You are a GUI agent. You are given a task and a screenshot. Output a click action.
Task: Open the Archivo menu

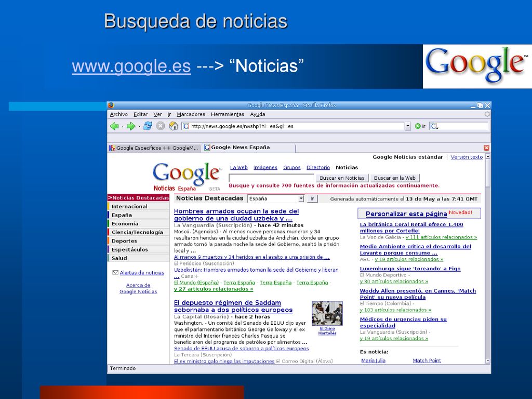pos(119,114)
